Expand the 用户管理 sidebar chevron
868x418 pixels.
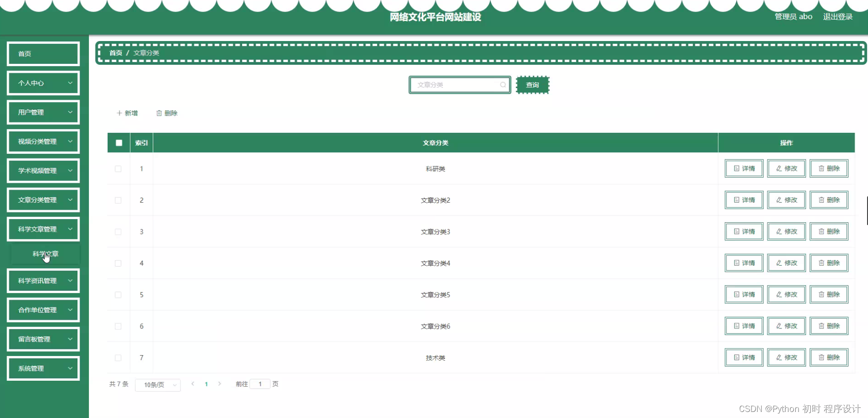(x=70, y=112)
